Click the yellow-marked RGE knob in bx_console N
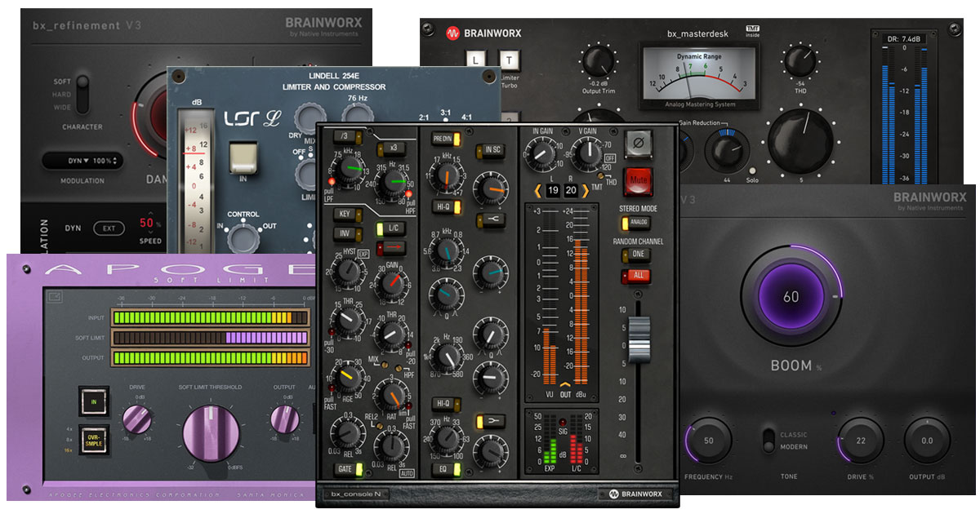The width and height of the screenshot is (980, 514). [x=347, y=379]
